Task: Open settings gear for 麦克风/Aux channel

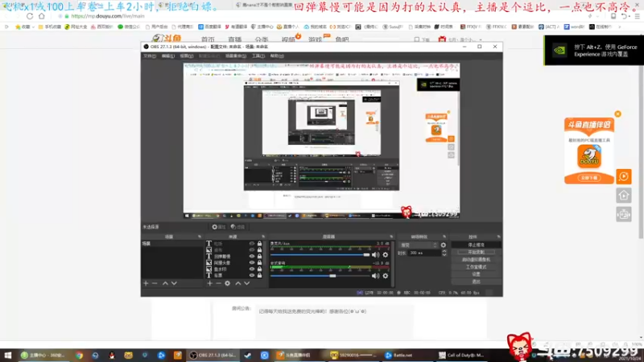Action: (386, 255)
